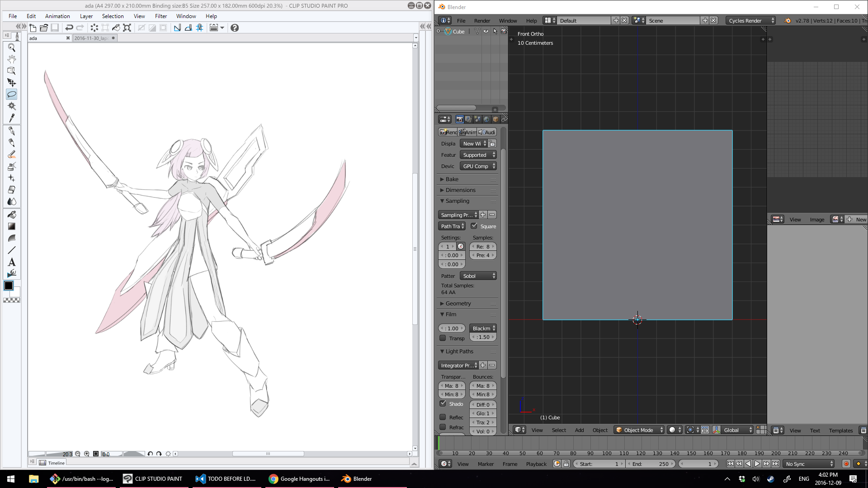This screenshot has height=488, width=868.
Task: Open the Object Mode dropdown in 3D view
Action: click(639, 430)
